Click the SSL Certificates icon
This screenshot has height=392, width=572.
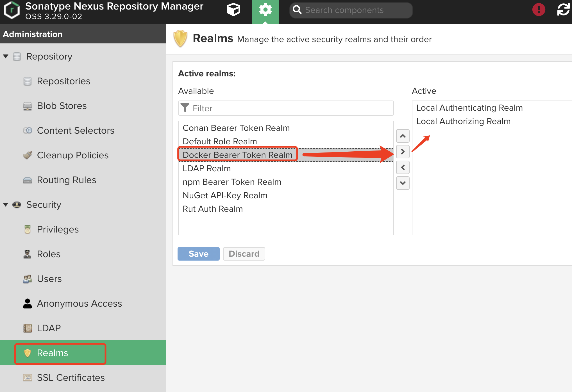[28, 378]
